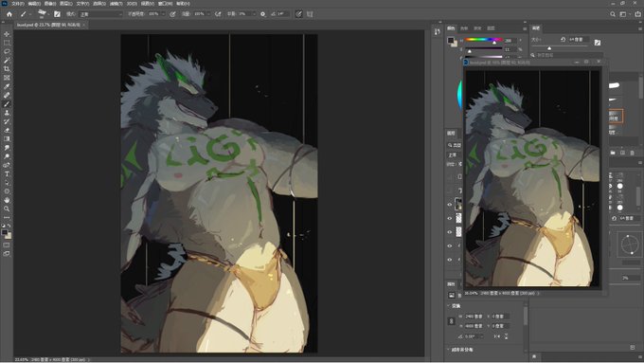Image resolution: width=644 pixels, height=363 pixels.
Task: Toggle the brush settings panel button
Action: point(57,14)
